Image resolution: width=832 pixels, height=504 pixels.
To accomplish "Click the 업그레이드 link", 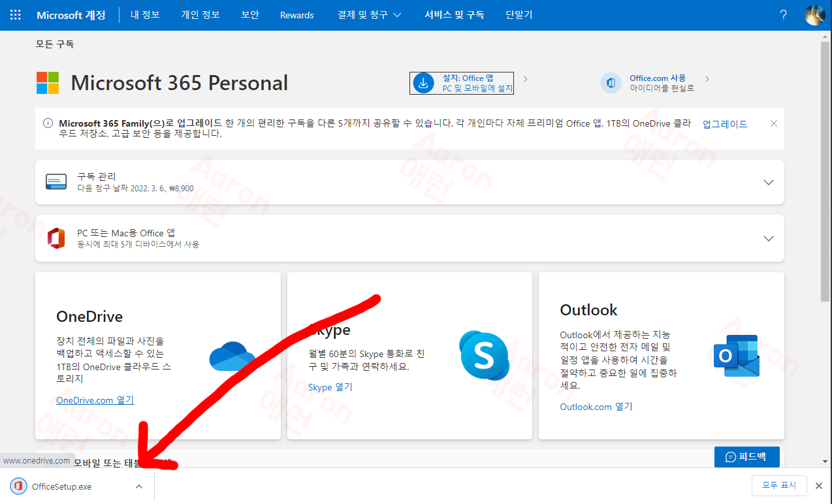I will tap(725, 124).
